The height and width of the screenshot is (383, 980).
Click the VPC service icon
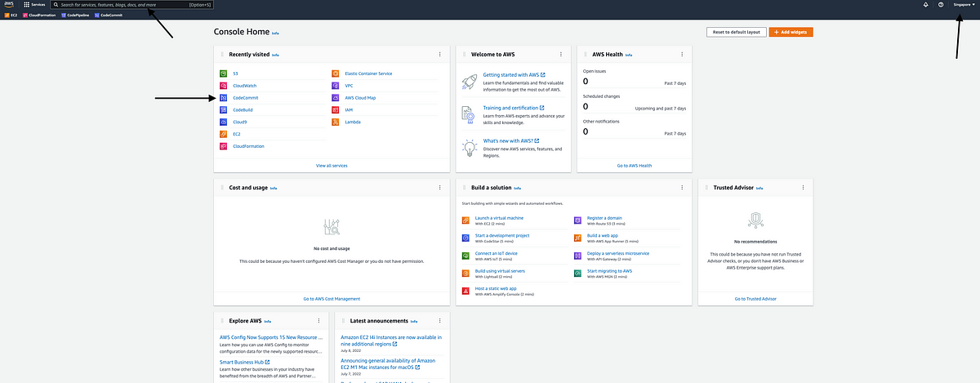click(x=336, y=86)
